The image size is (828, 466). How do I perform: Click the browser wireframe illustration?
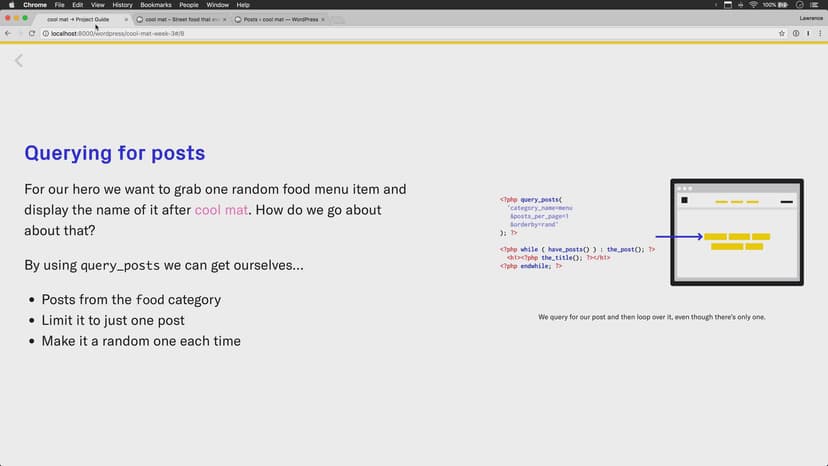click(736, 232)
